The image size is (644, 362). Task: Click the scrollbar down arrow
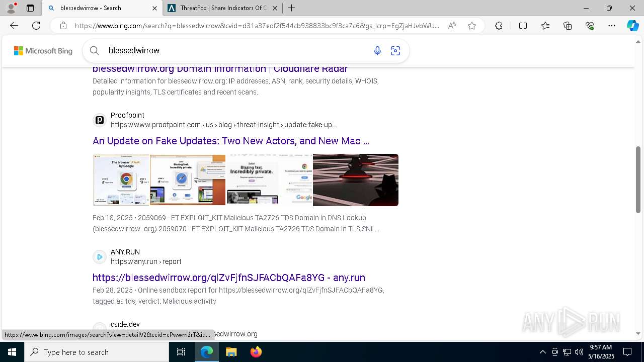(x=638, y=333)
